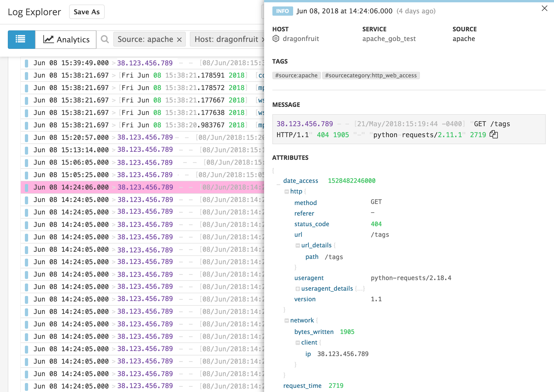The height and width of the screenshot is (392, 554).
Task: Collapse the network attributes section
Action: pyautogui.click(x=286, y=320)
